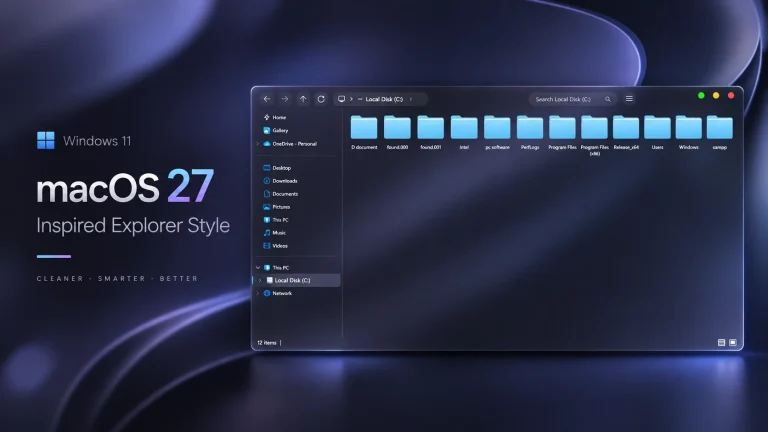This screenshot has width=768, height=432.
Task: Click the green window control dot
Action: pos(701,96)
